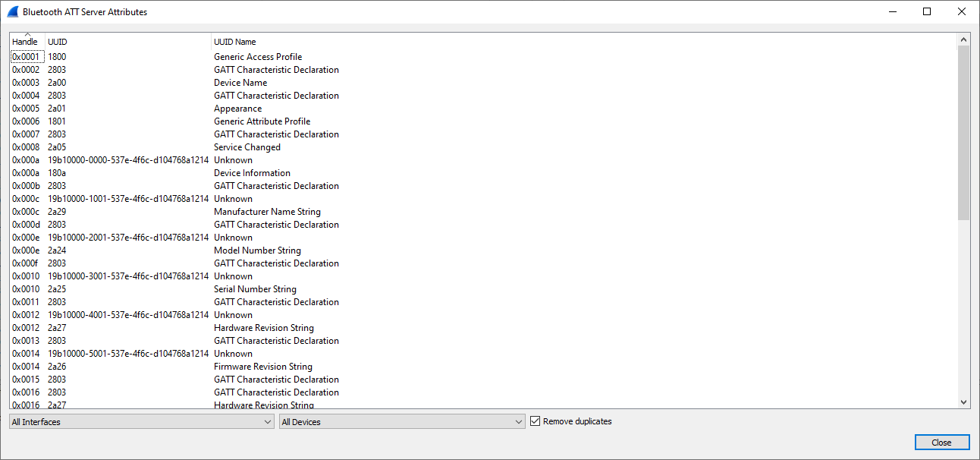This screenshot has height=460, width=980.
Task: Minimize the Bluetooth ATT Server Attributes window
Action: [892, 11]
